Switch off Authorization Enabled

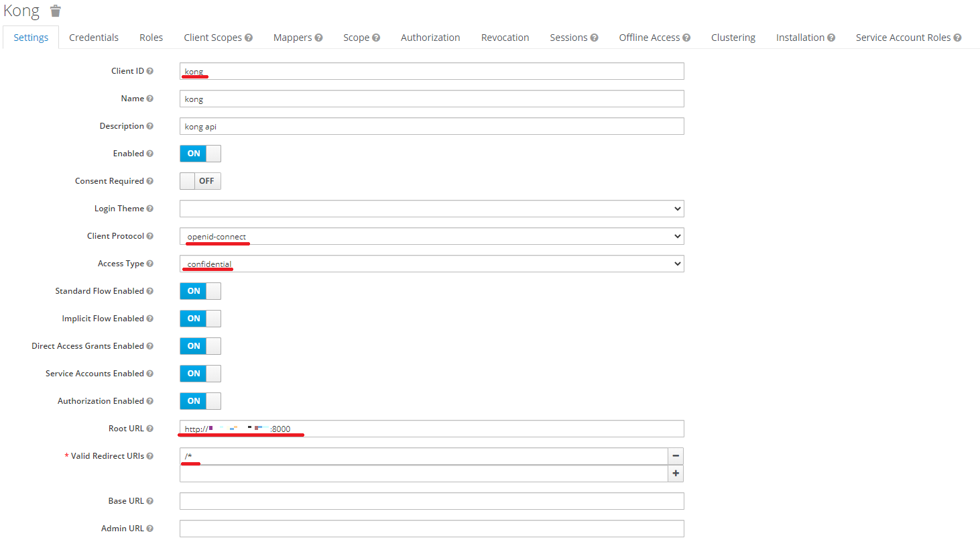[200, 401]
